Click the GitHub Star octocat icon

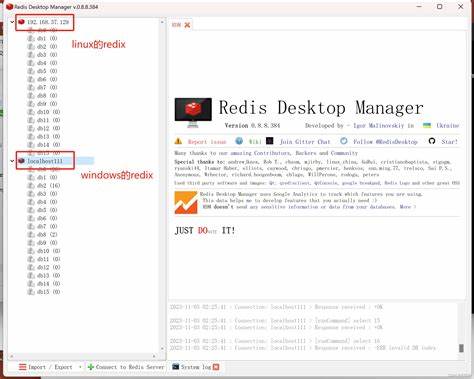[432, 141]
